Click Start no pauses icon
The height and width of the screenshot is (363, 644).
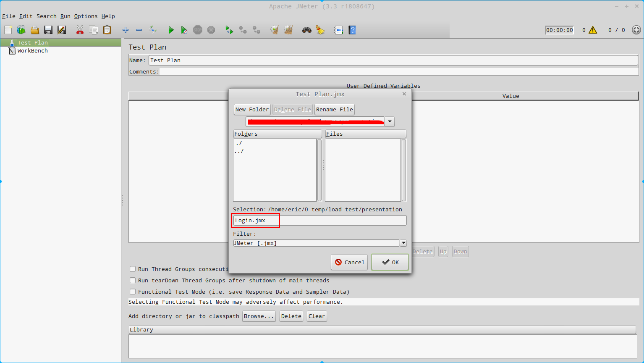(184, 30)
